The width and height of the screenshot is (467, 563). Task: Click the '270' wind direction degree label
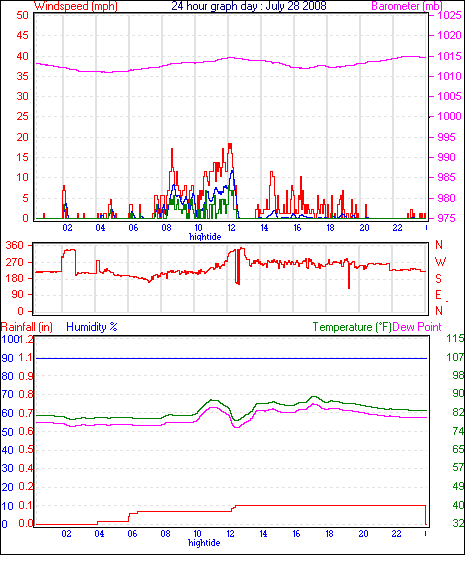[x=14, y=262]
